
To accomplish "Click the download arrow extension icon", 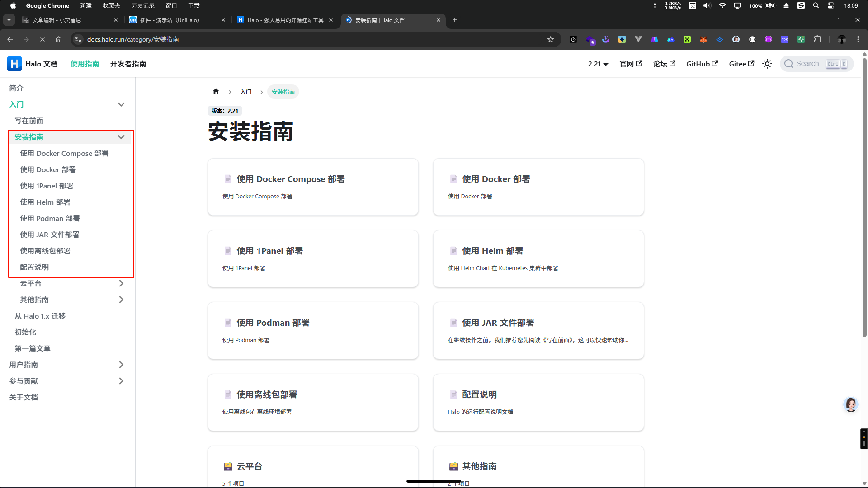I will (x=622, y=39).
